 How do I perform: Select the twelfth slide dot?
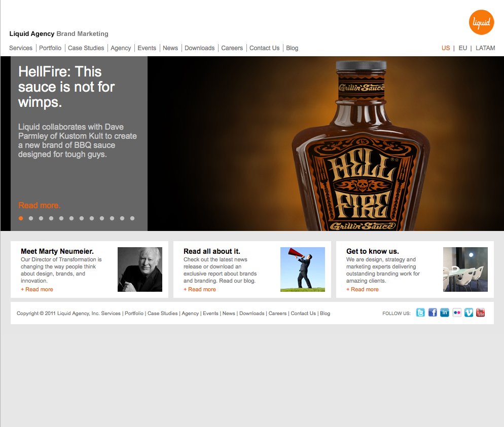tap(132, 218)
